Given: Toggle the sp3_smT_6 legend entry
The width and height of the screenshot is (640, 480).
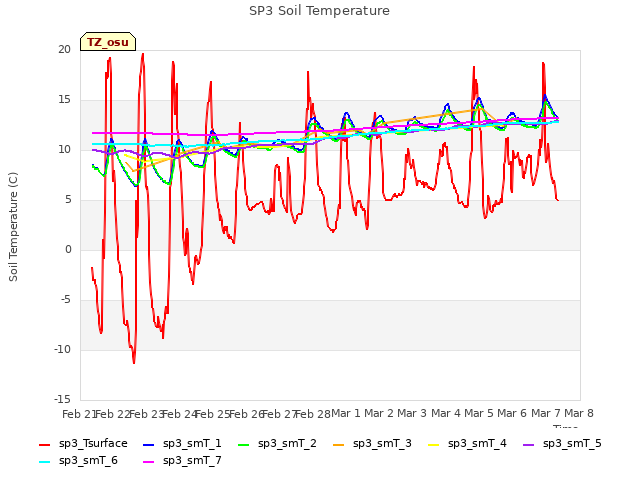Looking at the screenshot, I should (x=78, y=461).
